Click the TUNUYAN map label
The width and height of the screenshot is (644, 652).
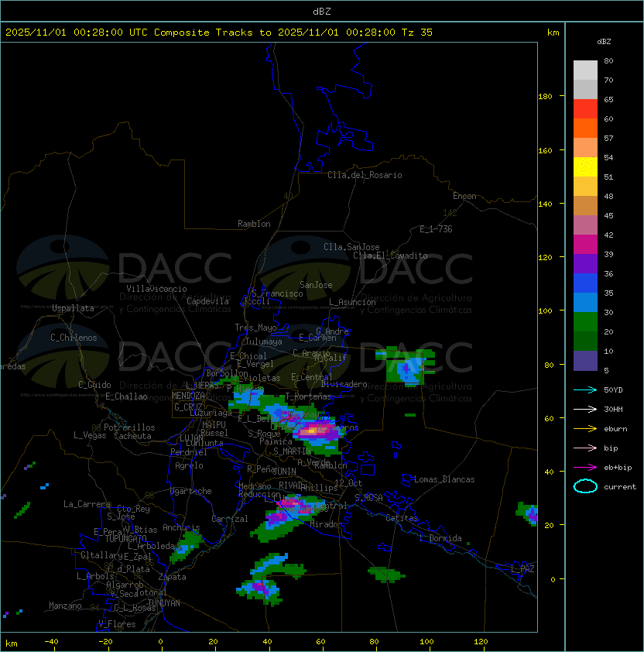[x=164, y=603]
